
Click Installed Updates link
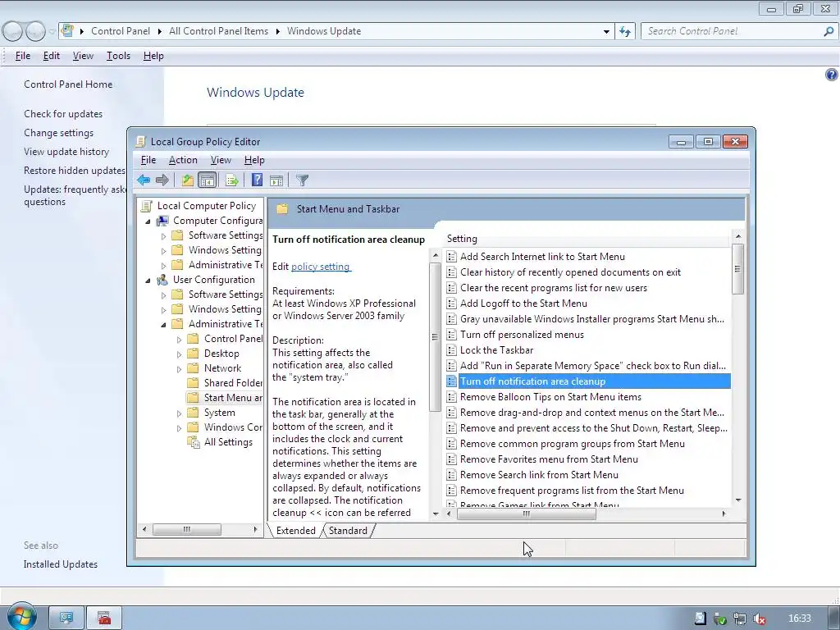tap(61, 564)
